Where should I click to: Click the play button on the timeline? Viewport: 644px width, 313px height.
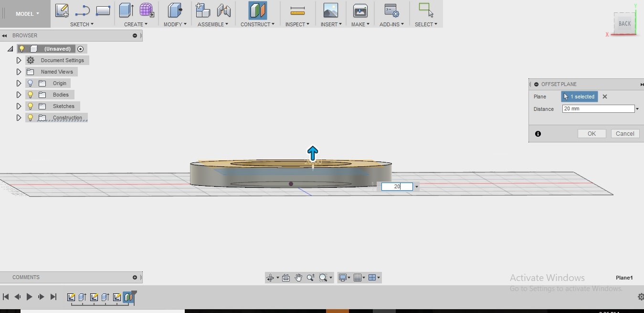click(29, 297)
